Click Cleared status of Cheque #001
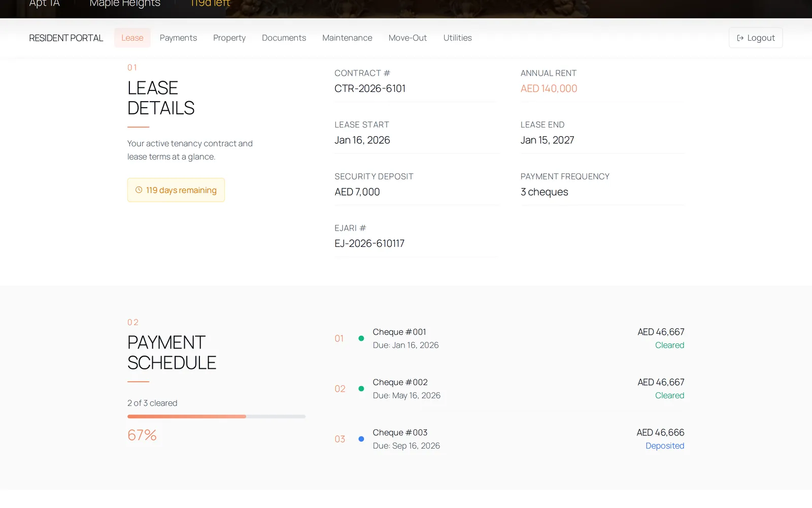 [670, 345]
